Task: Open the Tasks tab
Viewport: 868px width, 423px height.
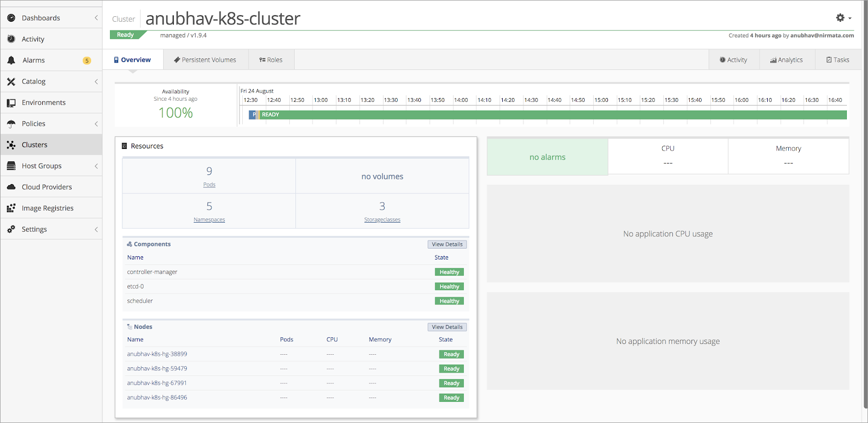Action: (838, 60)
